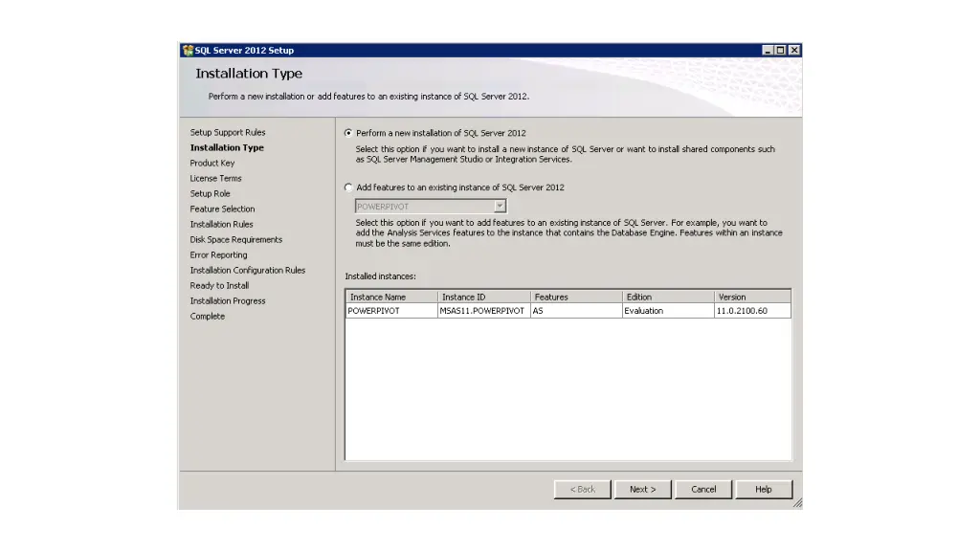Image resolution: width=980 pixels, height=551 pixels.
Task: Minimize the setup window
Action: coord(768,51)
